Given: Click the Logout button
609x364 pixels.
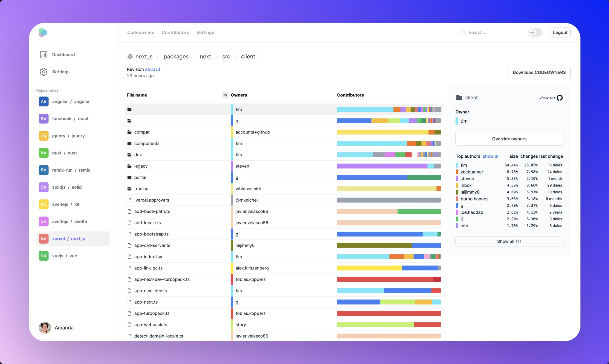Looking at the screenshot, I should point(560,32).
